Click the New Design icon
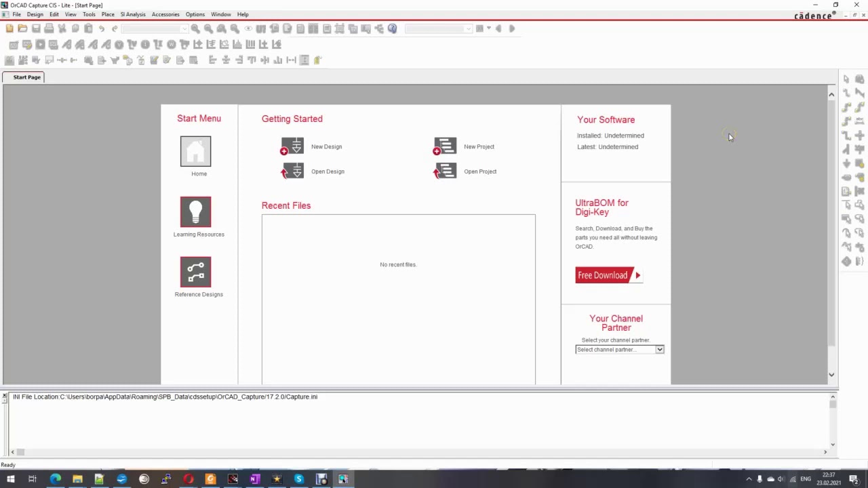The image size is (868, 488). point(292,146)
